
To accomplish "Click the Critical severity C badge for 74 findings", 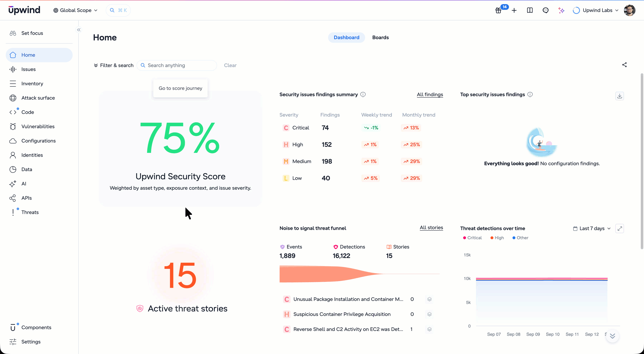I will click(x=286, y=128).
